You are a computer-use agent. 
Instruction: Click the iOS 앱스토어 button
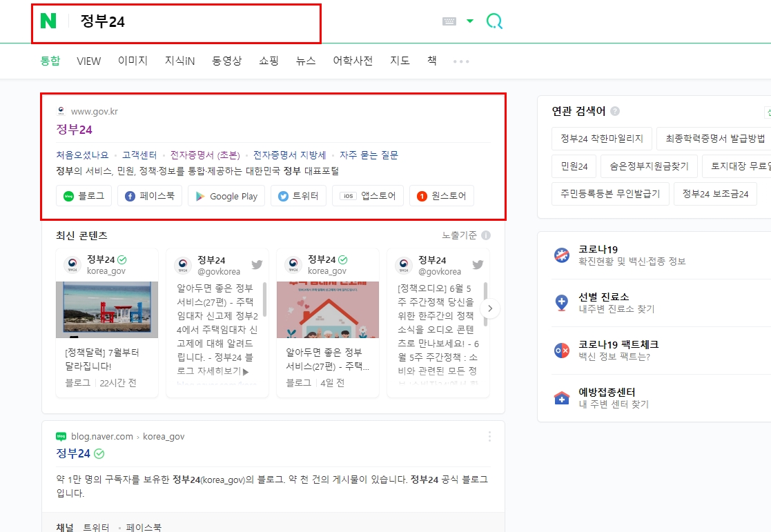tap(368, 196)
